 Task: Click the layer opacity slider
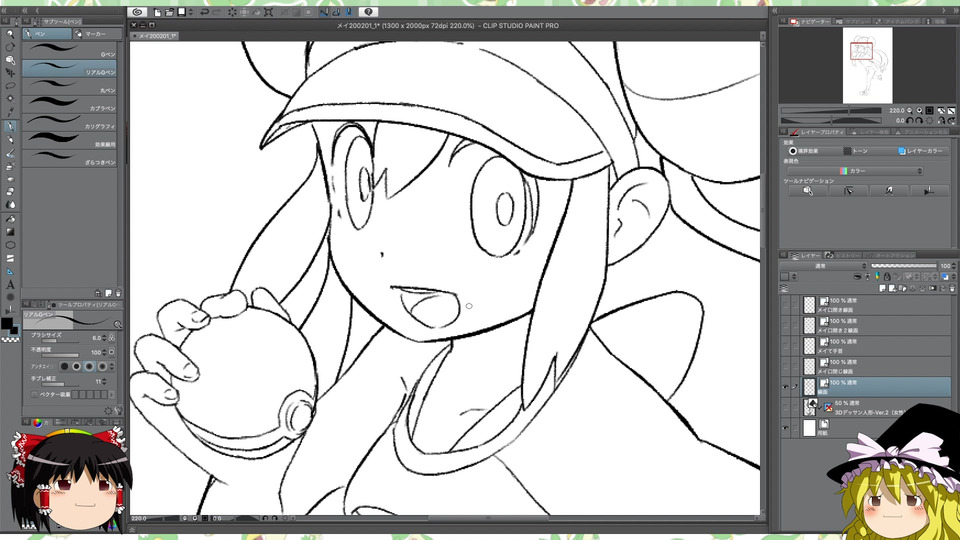(904, 266)
